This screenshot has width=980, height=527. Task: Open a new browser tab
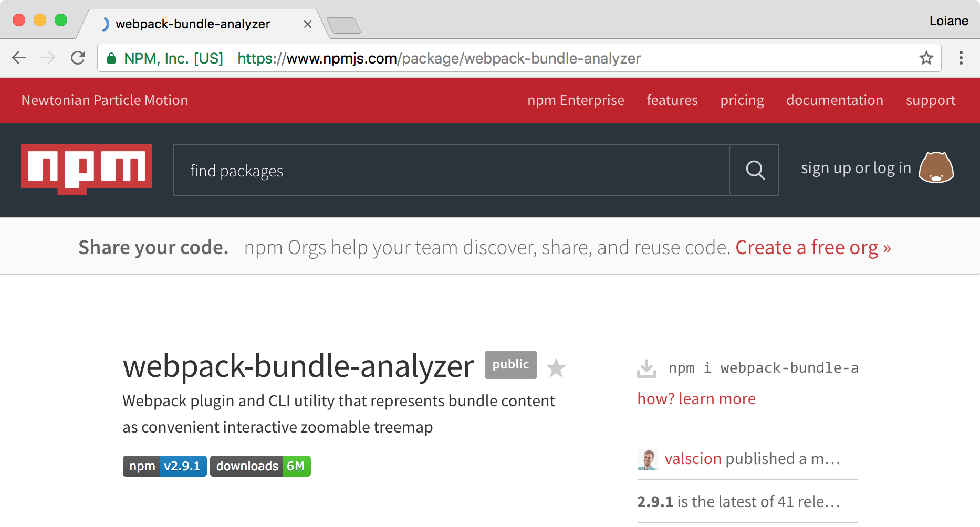pyautogui.click(x=343, y=25)
